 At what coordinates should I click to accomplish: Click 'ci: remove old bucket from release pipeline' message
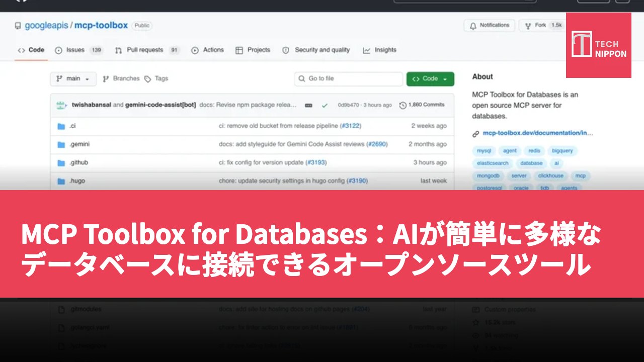278,126
